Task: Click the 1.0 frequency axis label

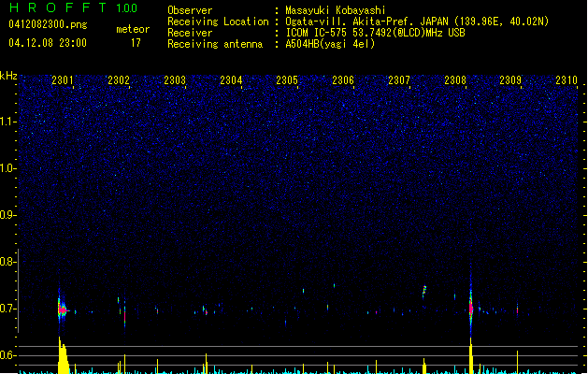Action: [x=7, y=168]
